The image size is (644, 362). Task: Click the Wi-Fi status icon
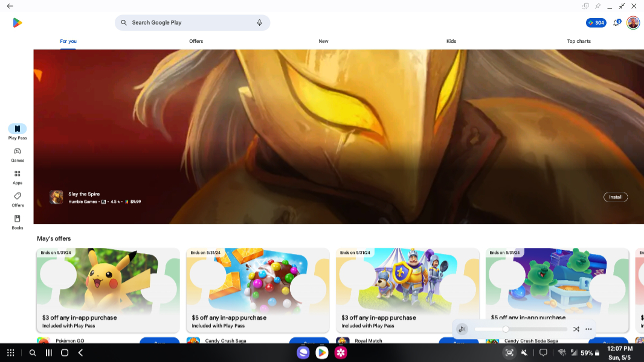[x=561, y=352]
